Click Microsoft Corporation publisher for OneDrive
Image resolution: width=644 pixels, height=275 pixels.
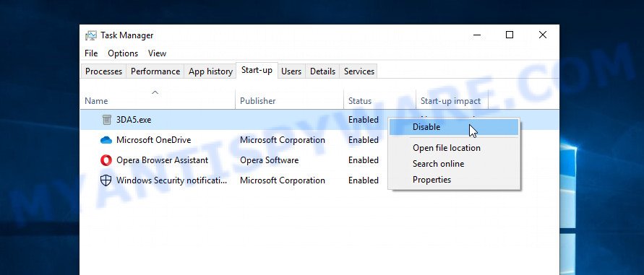click(282, 140)
